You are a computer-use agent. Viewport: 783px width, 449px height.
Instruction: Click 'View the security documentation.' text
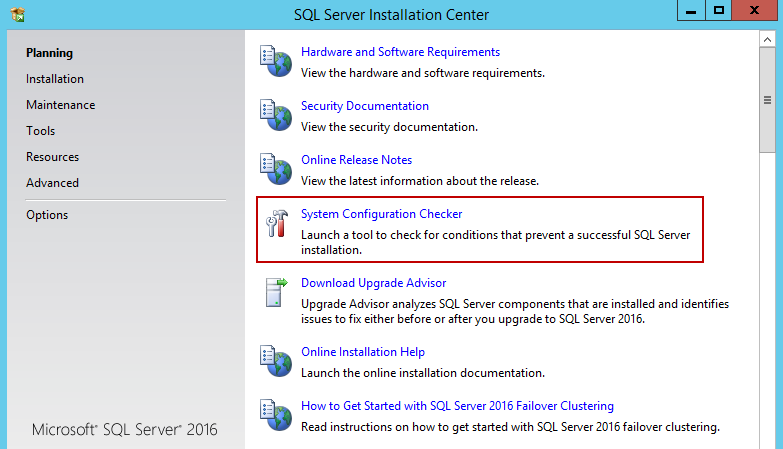tap(390, 127)
